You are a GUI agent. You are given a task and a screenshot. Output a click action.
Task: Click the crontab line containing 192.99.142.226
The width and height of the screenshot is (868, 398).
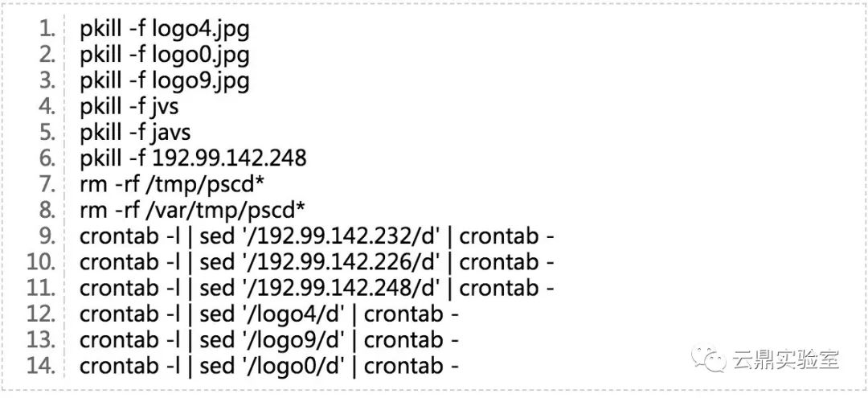point(317,263)
